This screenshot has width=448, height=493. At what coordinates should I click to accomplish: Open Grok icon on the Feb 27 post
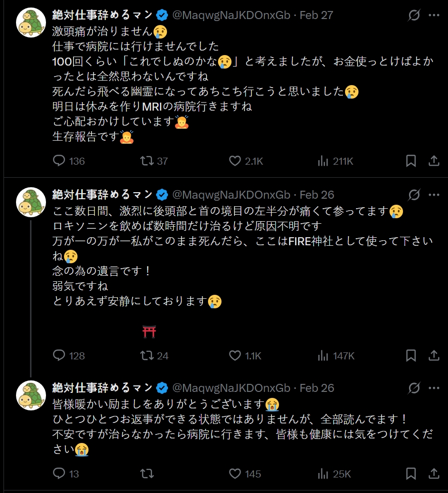(x=414, y=15)
